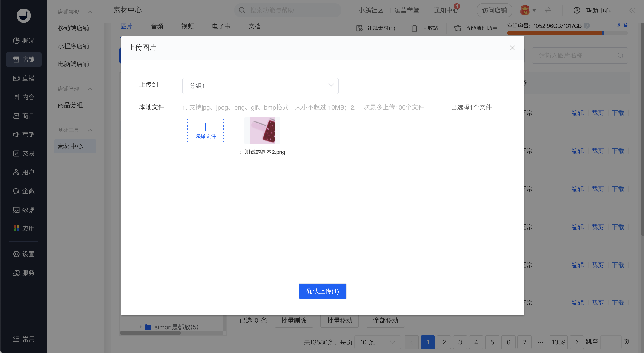Screen dimensions: 644x353
Task: Click the 测试的副本2.png image thumbnail
Action: point(262,130)
